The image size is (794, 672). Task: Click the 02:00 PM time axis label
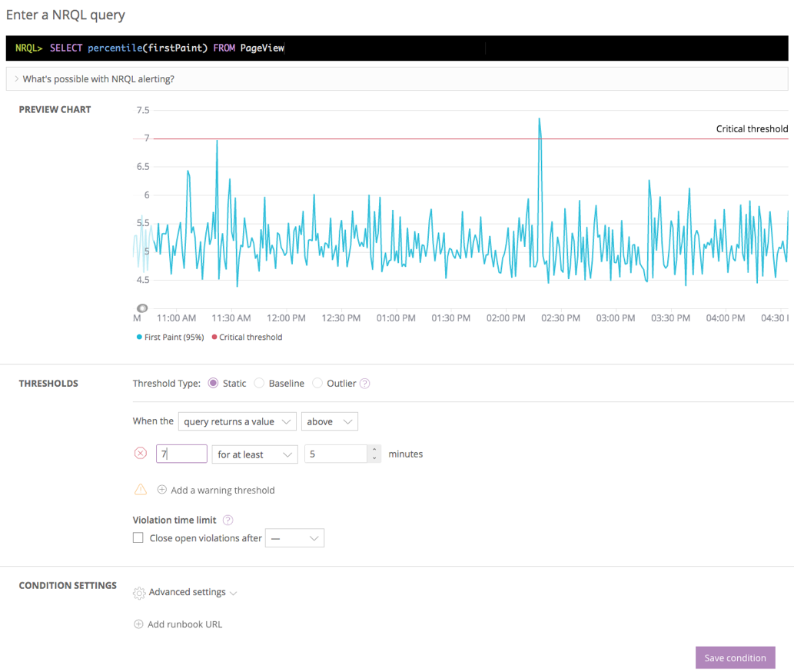[505, 318]
